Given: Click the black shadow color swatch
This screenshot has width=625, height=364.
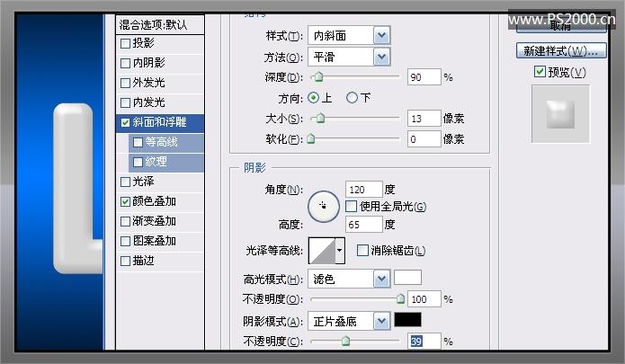Looking at the screenshot, I should [x=407, y=319].
